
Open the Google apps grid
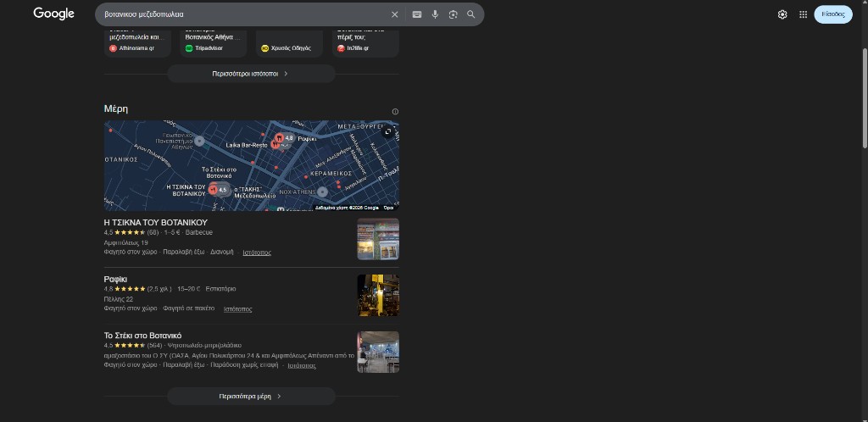[804, 14]
